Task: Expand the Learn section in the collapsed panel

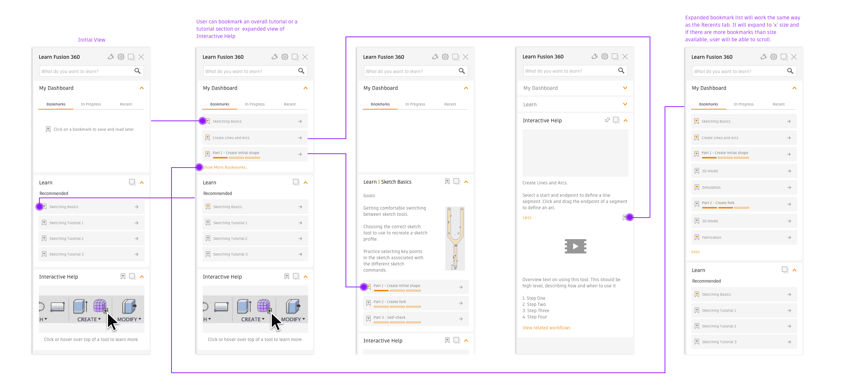Action: (625, 104)
